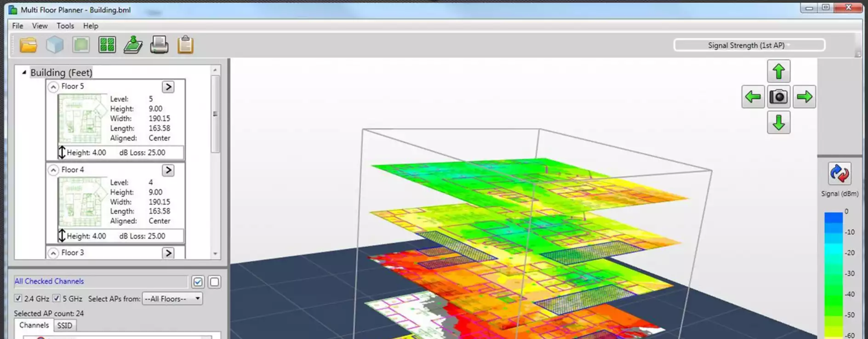868x339 pixels.
Task: Click the check all channels box
Action: (198, 282)
